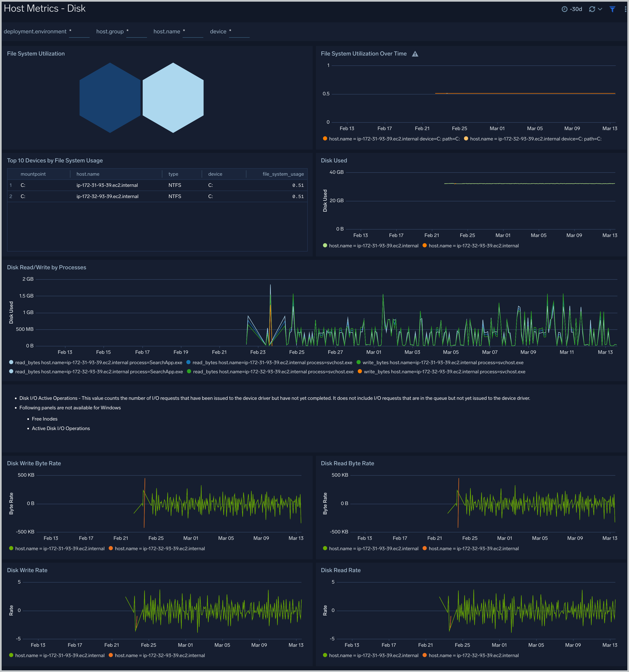The width and height of the screenshot is (629, 672).
Task: Click the Free Inodes bullet text
Action: click(x=45, y=419)
